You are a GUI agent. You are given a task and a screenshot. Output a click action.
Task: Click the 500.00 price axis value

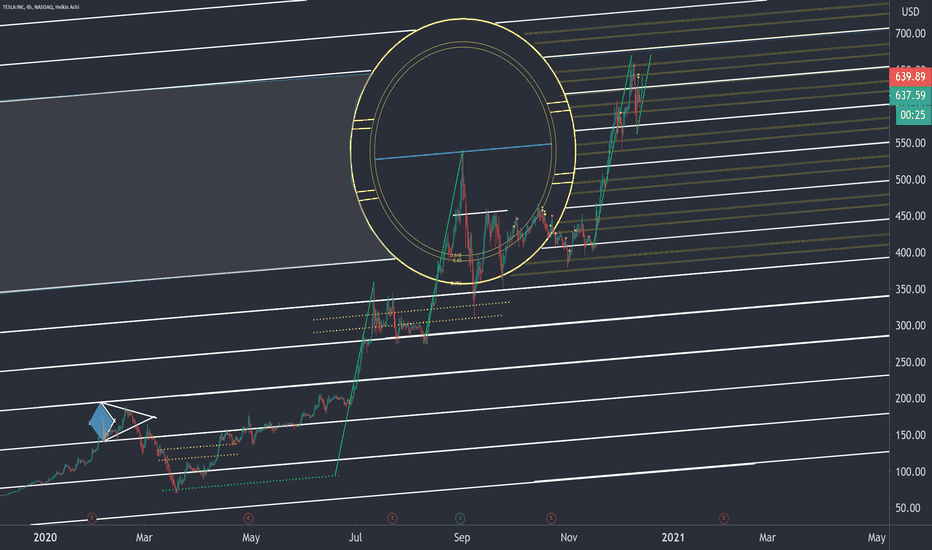point(911,180)
